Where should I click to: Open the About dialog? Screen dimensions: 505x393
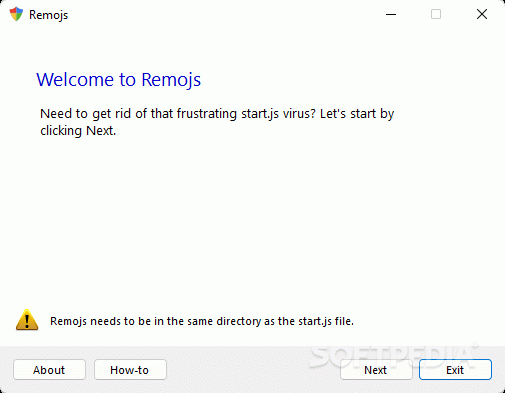[x=49, y=370]
